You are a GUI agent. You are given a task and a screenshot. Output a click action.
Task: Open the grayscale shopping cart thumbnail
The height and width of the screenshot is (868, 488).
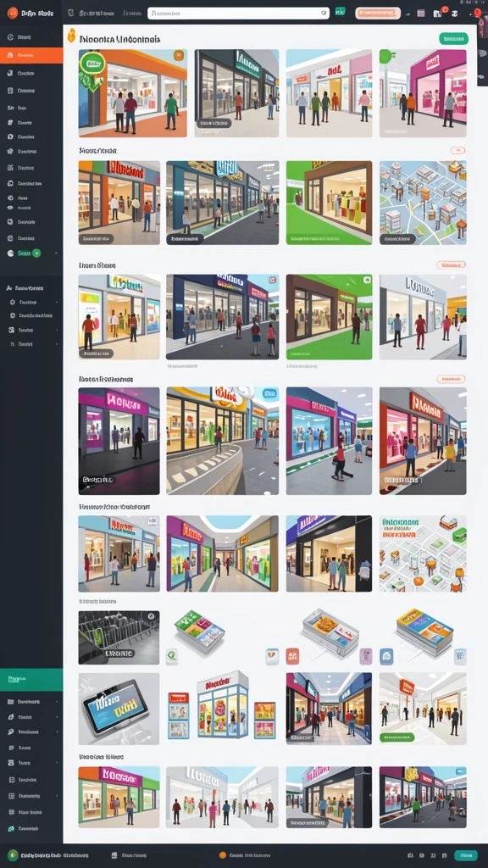coord(119,637)
